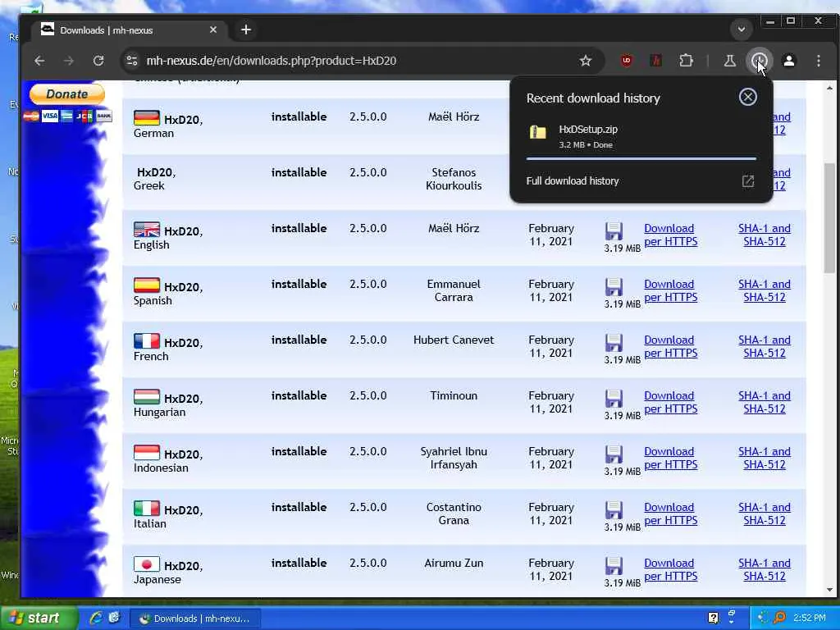Click the page vertical scrollbar thumb

829,218
